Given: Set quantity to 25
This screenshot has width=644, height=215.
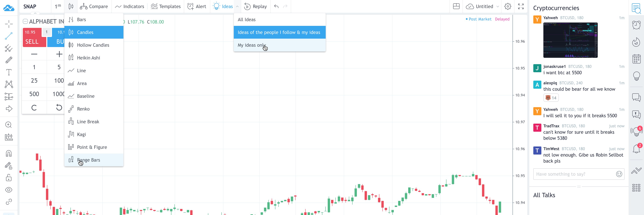Looking at the screenshot, I should tap(34, 80).
